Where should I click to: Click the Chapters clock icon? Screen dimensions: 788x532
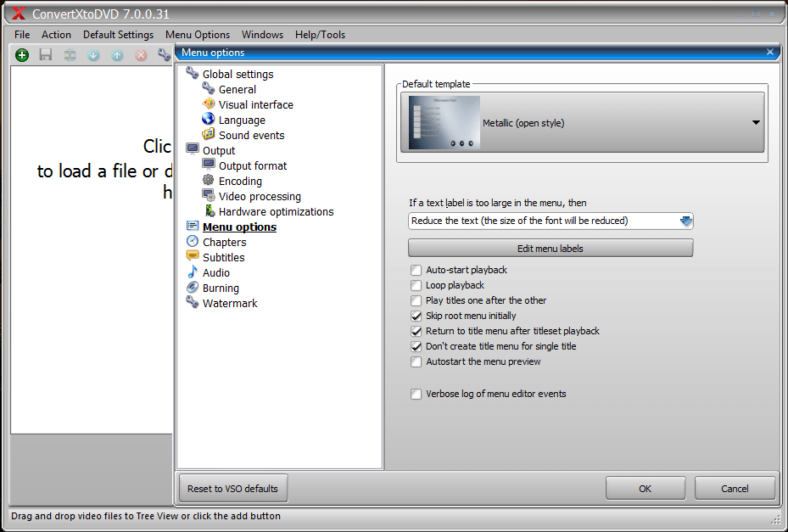coord(193,241)
